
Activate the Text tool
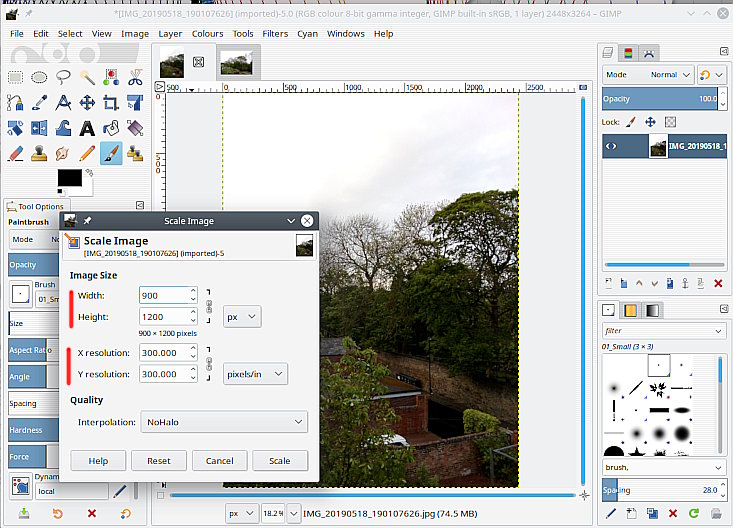point(88,128)
